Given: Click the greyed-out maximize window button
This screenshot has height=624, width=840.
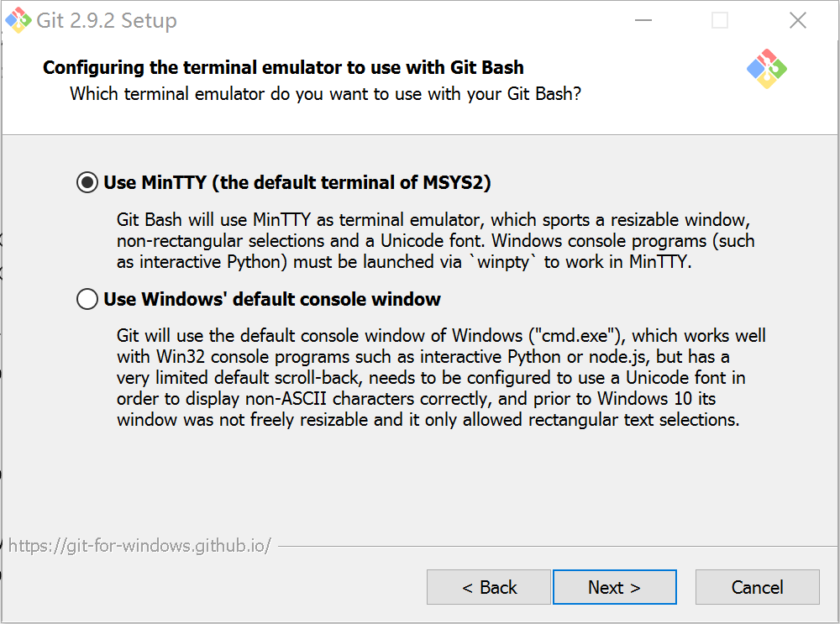Looking at the screenshot, I should coord(720,20).
